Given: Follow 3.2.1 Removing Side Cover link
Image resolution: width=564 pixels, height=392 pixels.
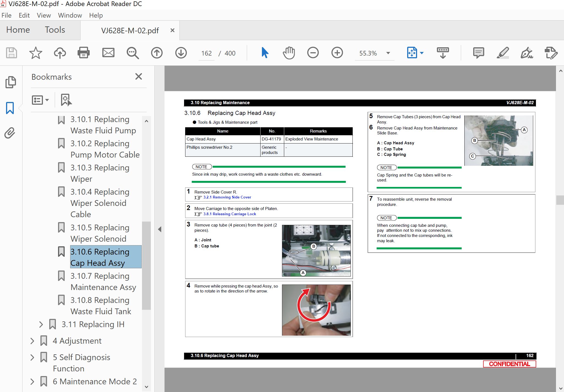Looking at the screenshot, I should [x=227, y=197].
